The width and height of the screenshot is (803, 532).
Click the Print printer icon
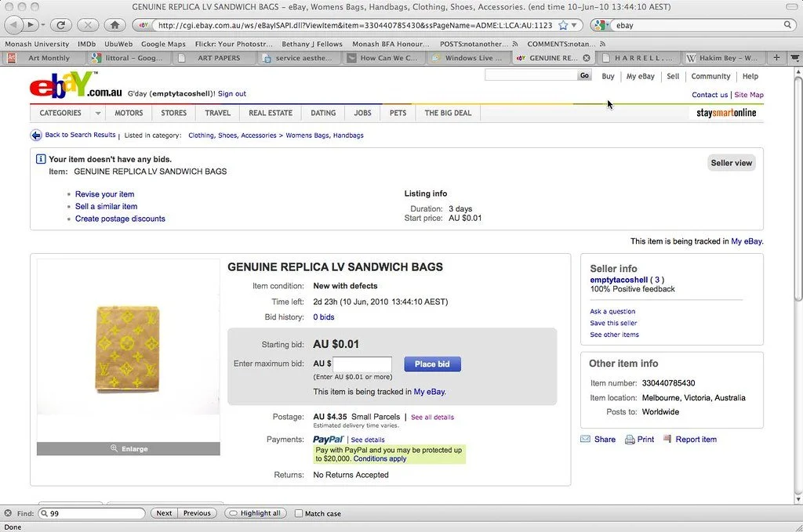630,440
